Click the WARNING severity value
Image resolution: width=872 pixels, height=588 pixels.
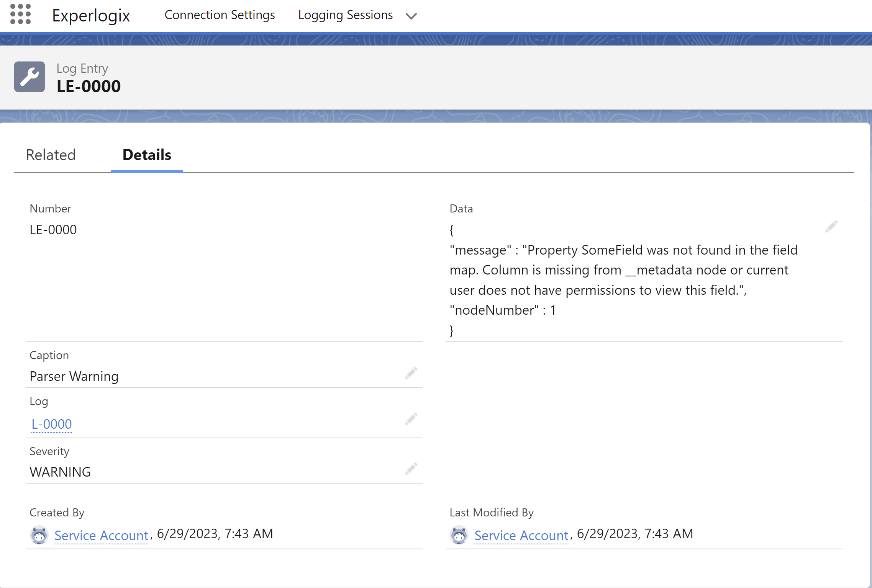click(60, 472)
